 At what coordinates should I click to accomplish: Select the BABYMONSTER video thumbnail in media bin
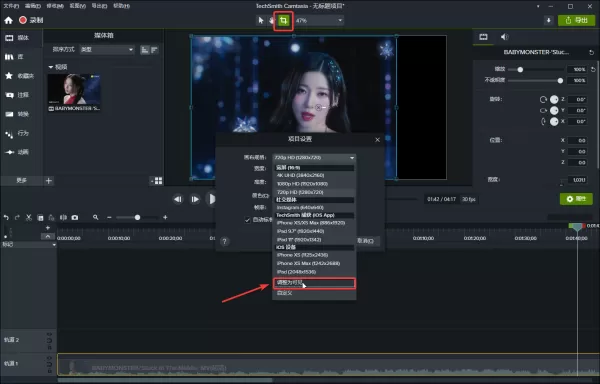coord(74,89)
